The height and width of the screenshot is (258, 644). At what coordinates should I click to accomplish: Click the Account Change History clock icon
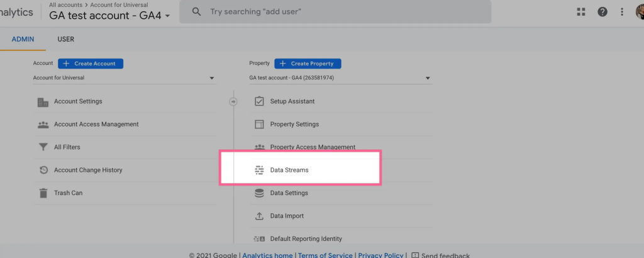pyautogui.click(x=43, y=170)
